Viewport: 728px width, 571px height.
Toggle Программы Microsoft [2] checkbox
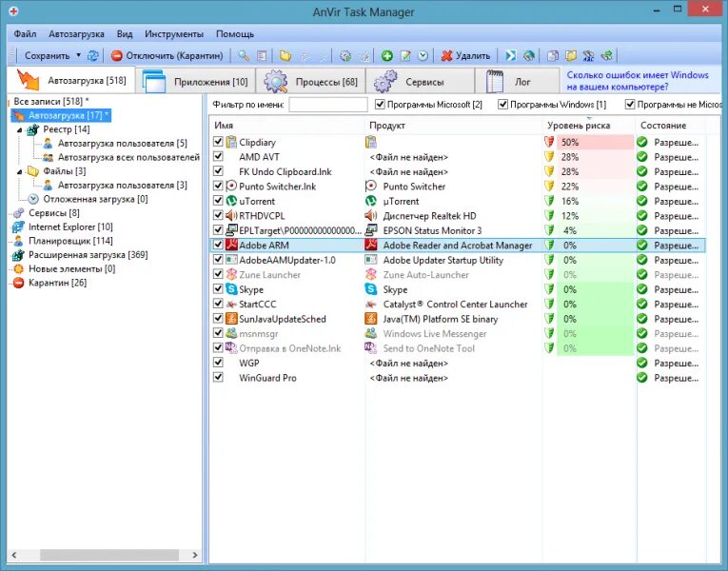tap(380, 104)
